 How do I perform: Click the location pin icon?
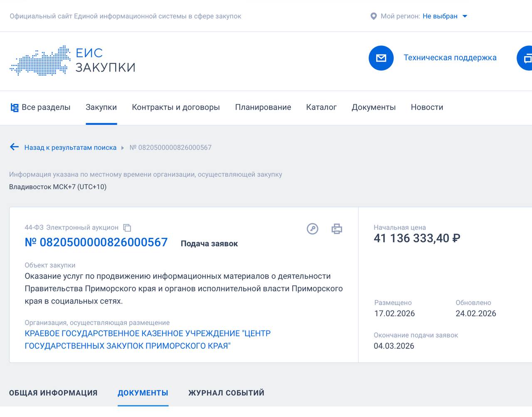373,16
